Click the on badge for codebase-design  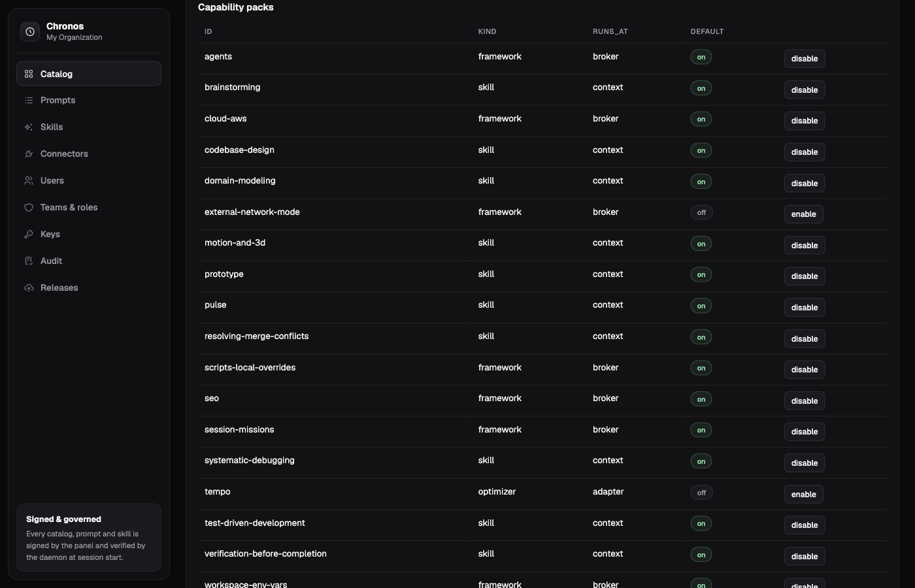701,151
